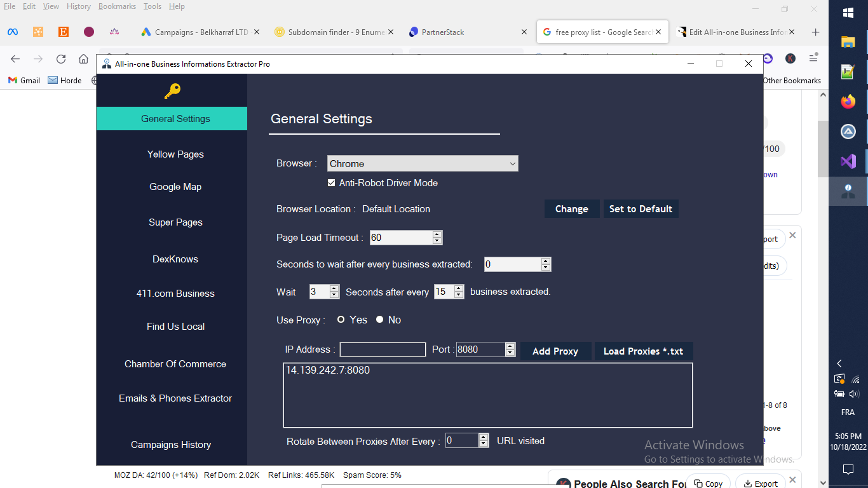868x488 pixels.
Task: Open the History menu in Firefox
Action: pos(79,6)
